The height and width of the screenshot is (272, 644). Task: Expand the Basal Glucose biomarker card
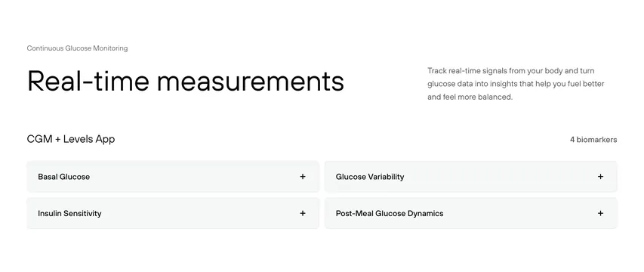(x=173, y=177)
